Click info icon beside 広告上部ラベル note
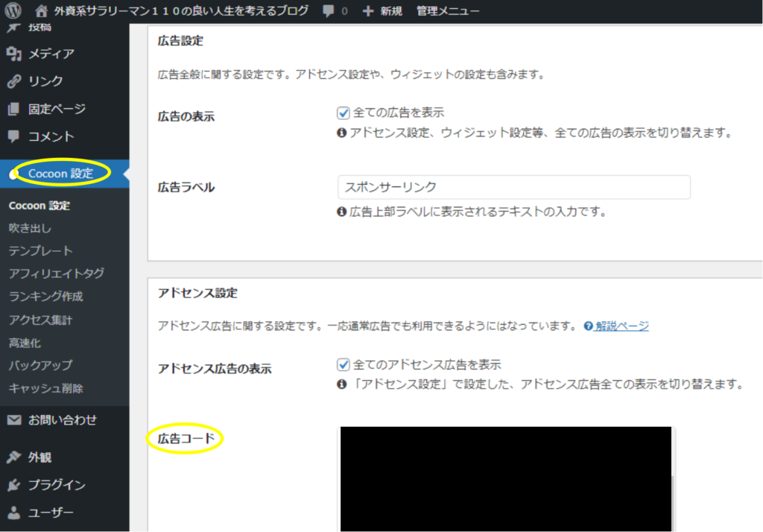The image size is (763, 532). coord(341,212)
